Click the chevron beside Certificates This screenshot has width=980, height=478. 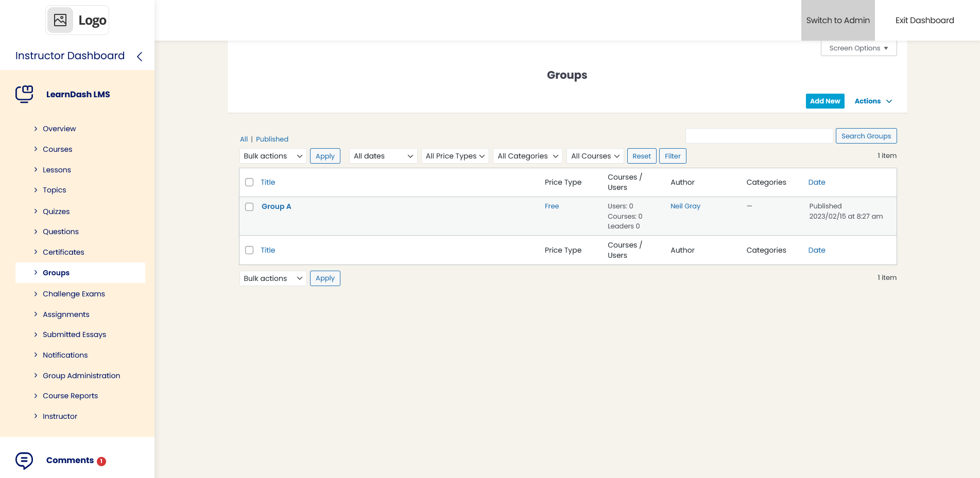(36, 252)
